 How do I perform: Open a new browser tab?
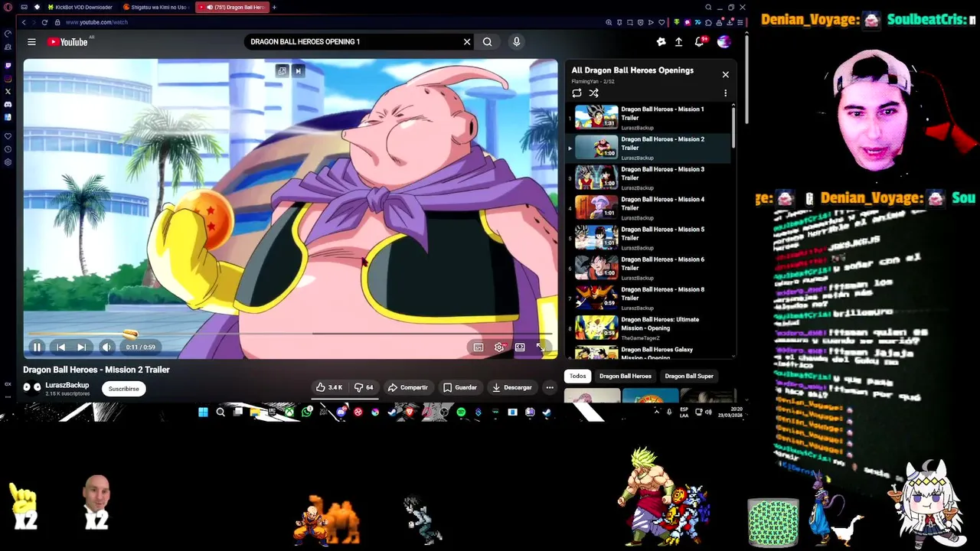pos(274,7)
